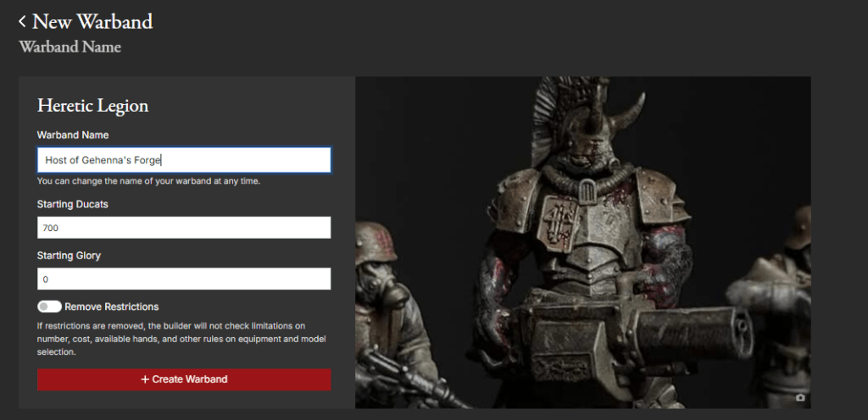Click the restrictions explanation paragraph
The image size is (868, 420).
pyautogui.click(x=182, y=339)
